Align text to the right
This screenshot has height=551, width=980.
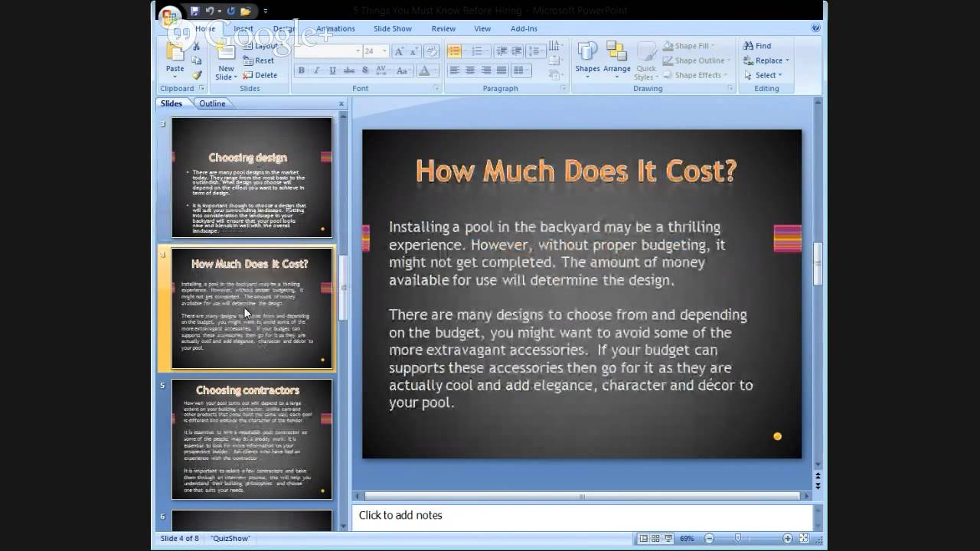point(486,70)
